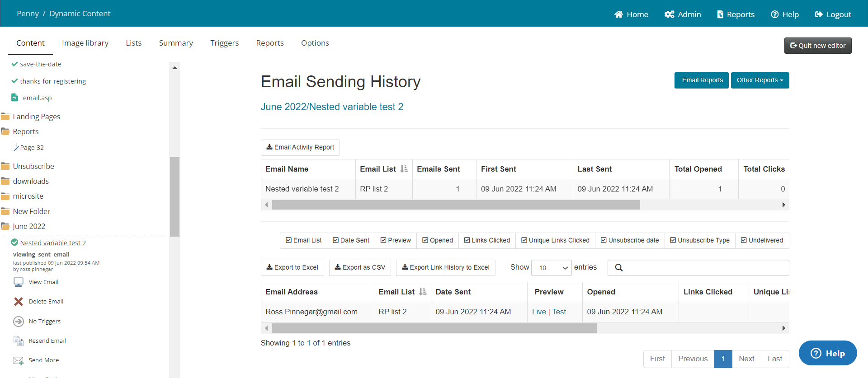Click the Resend Email document icon
The image size is (868, 378).
point(19,341)
